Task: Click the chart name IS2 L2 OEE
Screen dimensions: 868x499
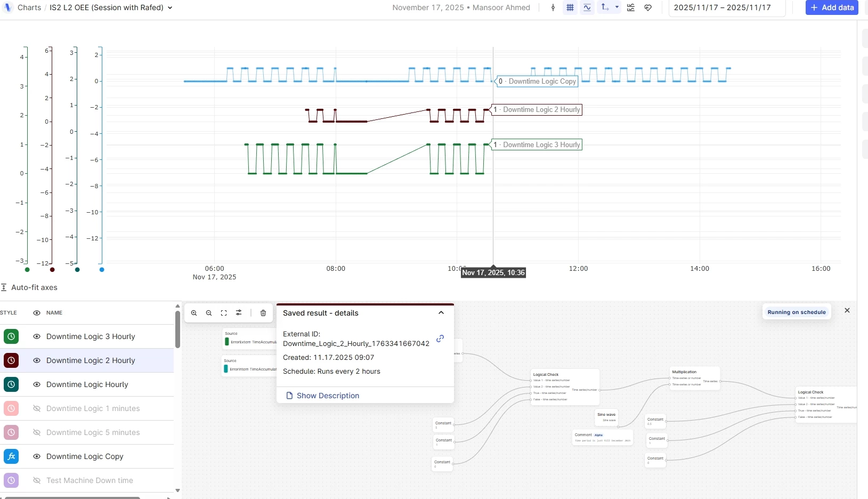Action: (107, 7)
